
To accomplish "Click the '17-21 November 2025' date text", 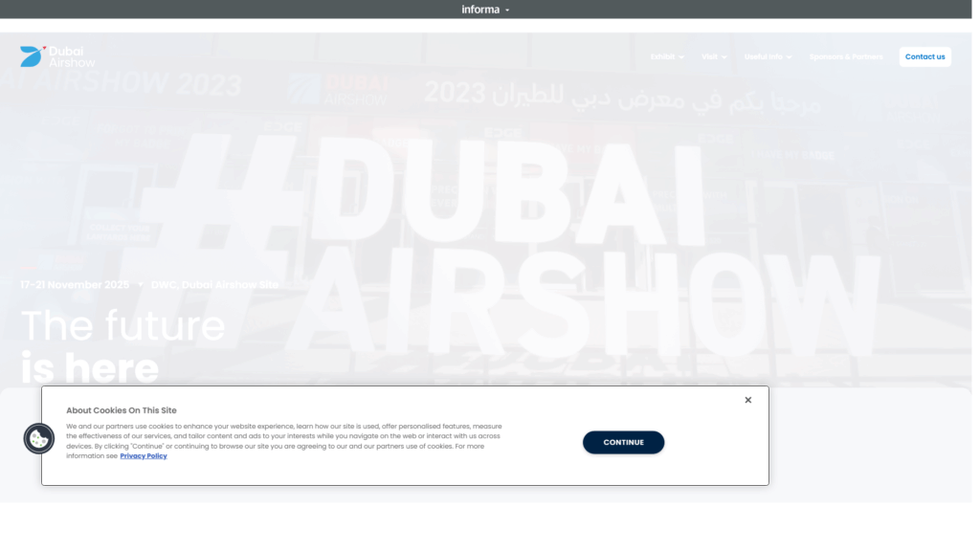I will click(x=75, y=285).
